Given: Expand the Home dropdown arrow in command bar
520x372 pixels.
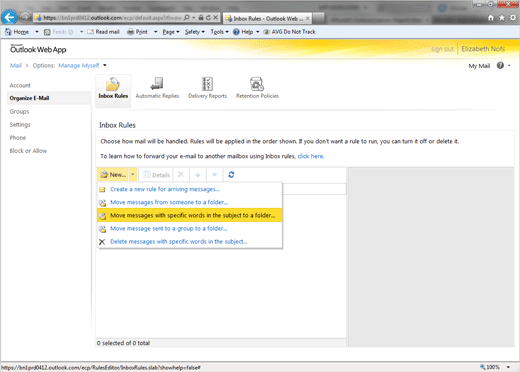Looking at the screenshot, I should click(37, 32).
